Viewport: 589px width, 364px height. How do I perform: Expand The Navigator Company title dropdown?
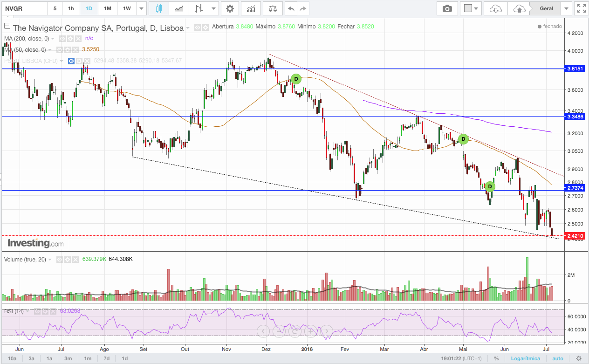pyautogui.click(x=188, y=28)
